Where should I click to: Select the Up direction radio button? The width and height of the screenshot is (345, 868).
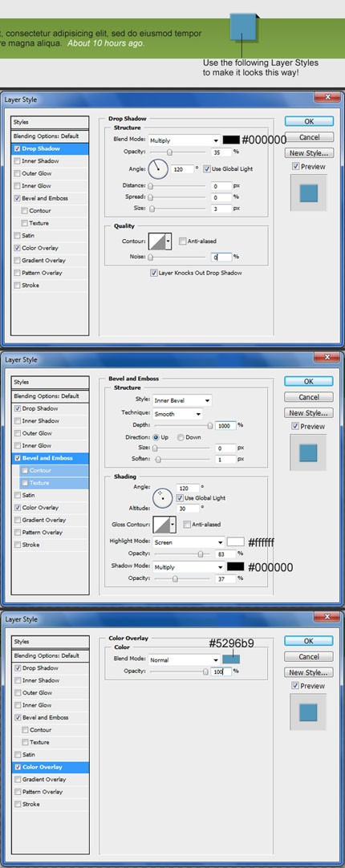pos(156,437)
